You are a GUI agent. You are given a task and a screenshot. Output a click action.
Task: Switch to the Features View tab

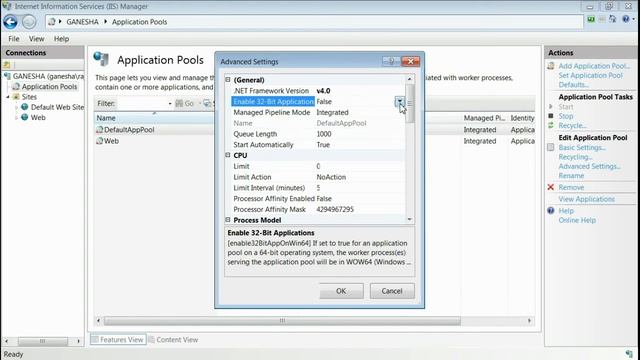(118, 340)
